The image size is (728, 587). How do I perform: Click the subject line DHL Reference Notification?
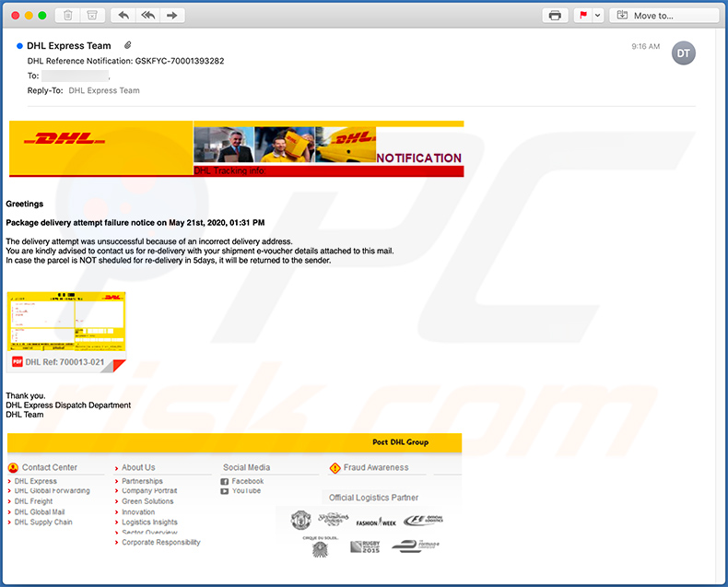[x=125, y=61]
